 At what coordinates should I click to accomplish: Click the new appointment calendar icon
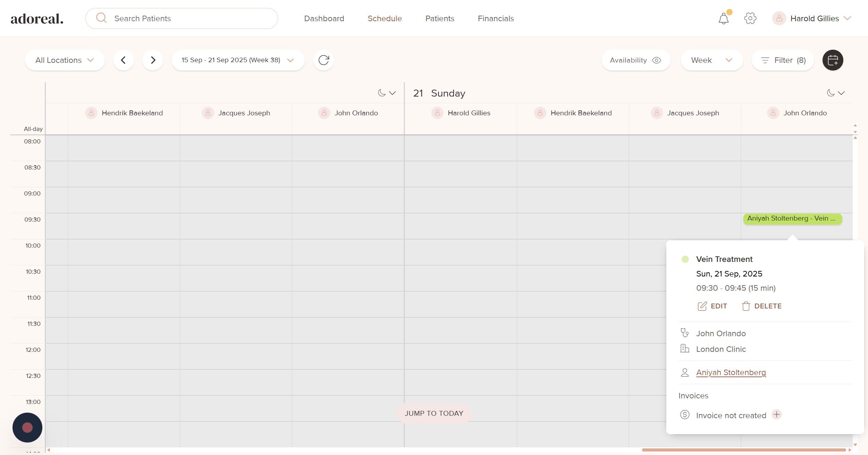tap(833, 60)
